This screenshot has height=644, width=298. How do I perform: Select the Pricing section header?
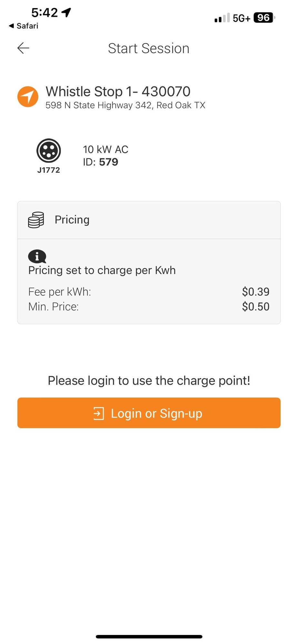coord(72,220)
